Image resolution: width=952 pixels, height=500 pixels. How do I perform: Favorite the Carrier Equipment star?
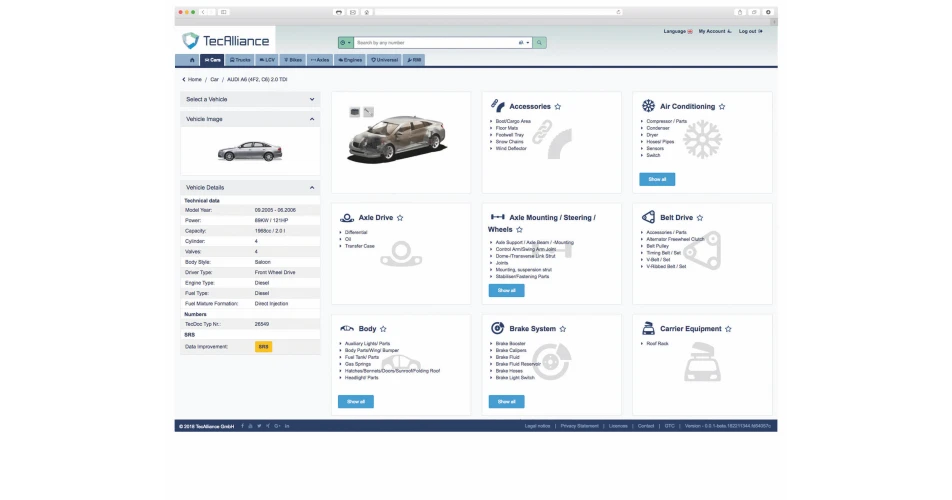728,329
